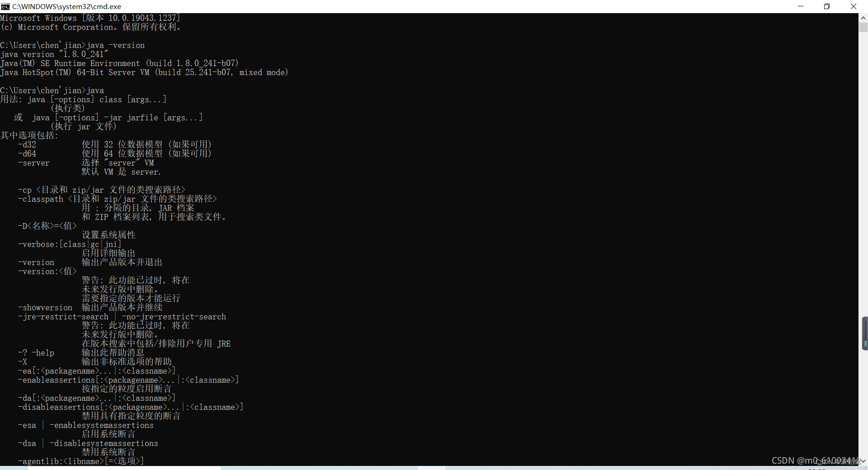The image size is (868, 470).
Task: Click the title text C:\WINDOWS\system32\cmd.exe
Action: pos(66,6)
